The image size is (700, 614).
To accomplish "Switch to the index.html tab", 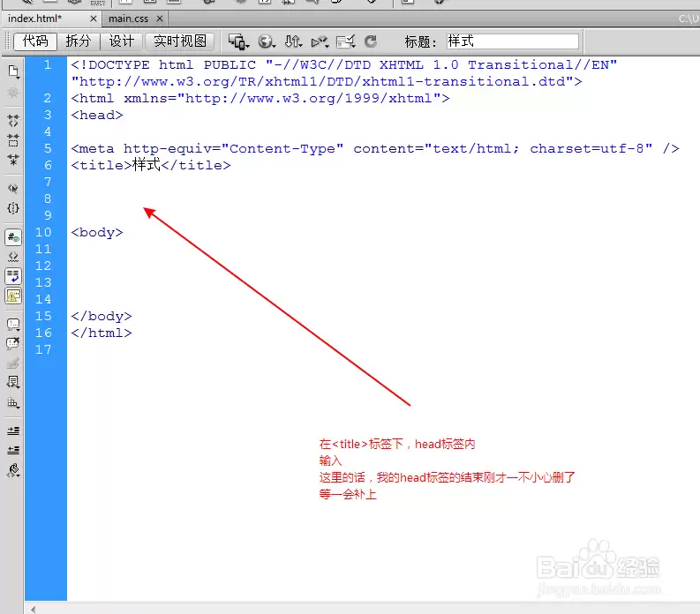I will pyautogui.click(x=34, y=19).
